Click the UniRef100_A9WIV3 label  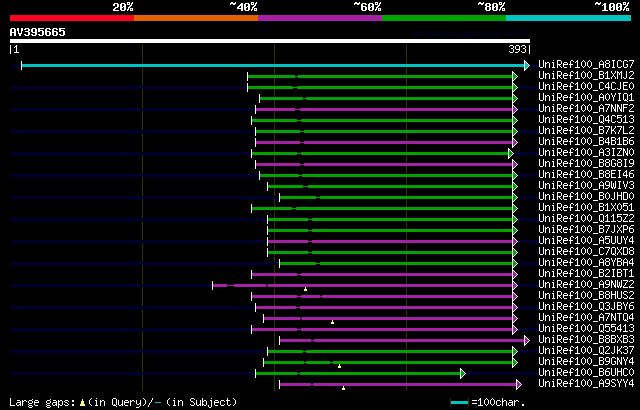[586, 185]
